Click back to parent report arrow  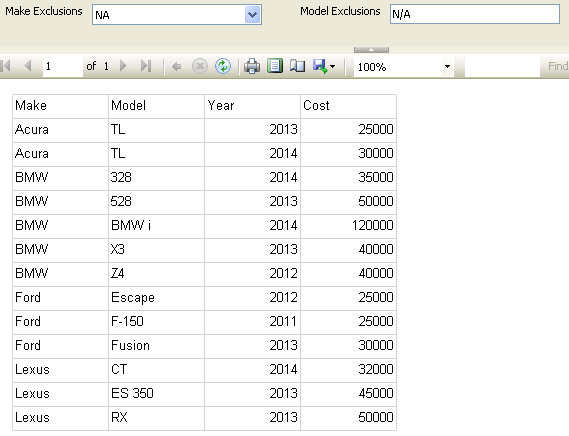[176, 66]
